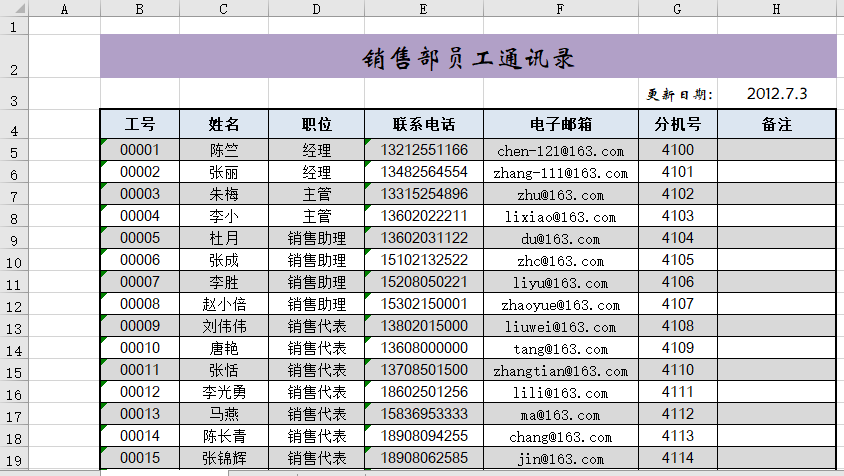This screenshot has height=476, width=844.
Task: Click the 电子邮箱 header cell
Action: click(560, 125)
